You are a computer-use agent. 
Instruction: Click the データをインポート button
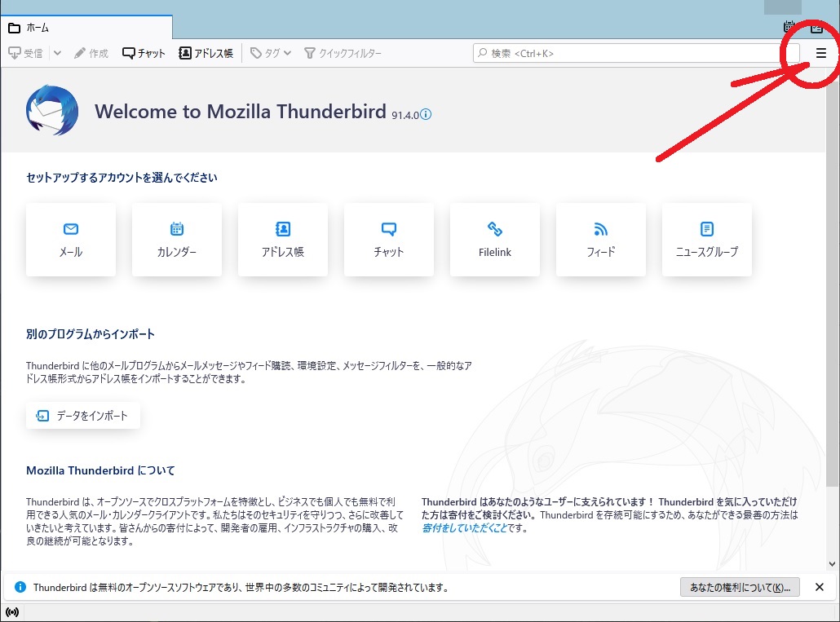click(x=83, y=416)
